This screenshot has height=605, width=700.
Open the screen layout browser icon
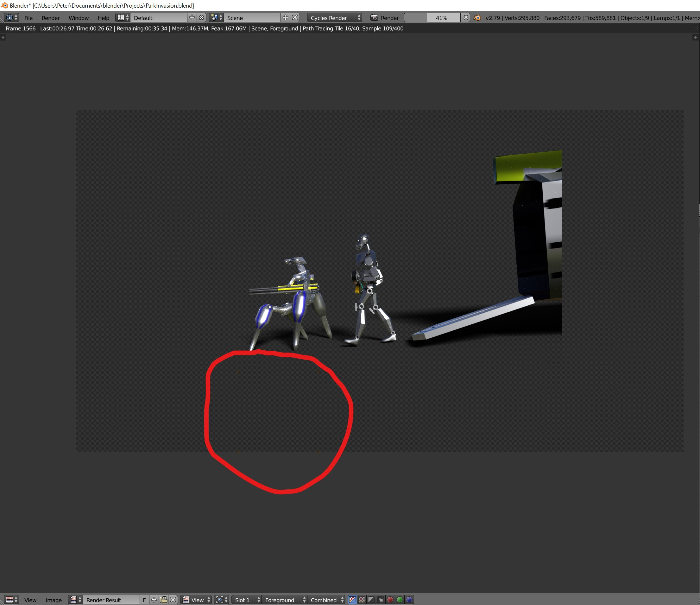(123, 17)
